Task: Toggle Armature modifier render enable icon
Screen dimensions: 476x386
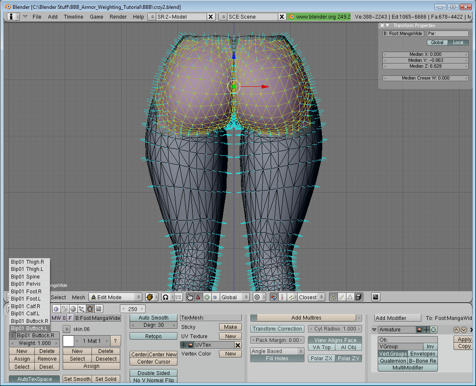Action: click(x=419, y=329)
